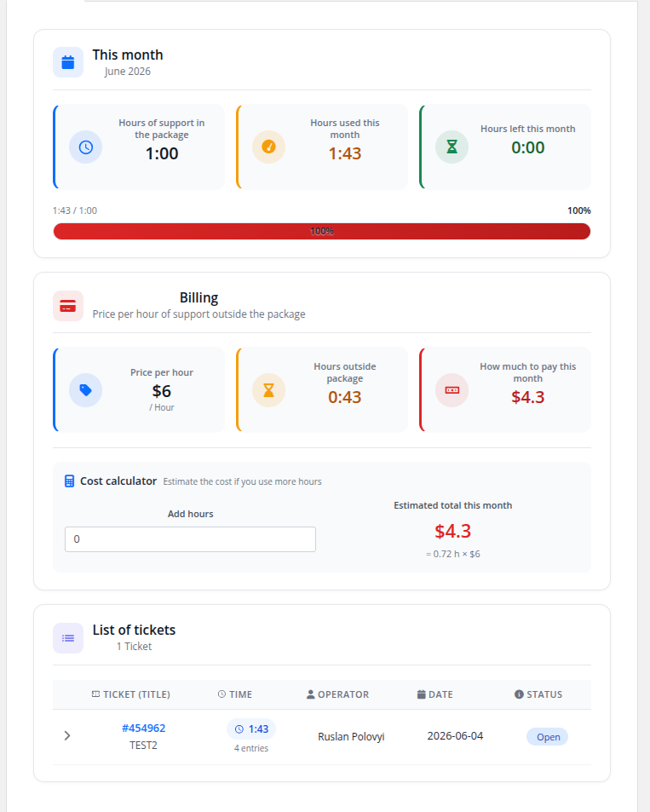Click the $6 price per hour value
The image size is (650, 812).
[x=162, y=391]
